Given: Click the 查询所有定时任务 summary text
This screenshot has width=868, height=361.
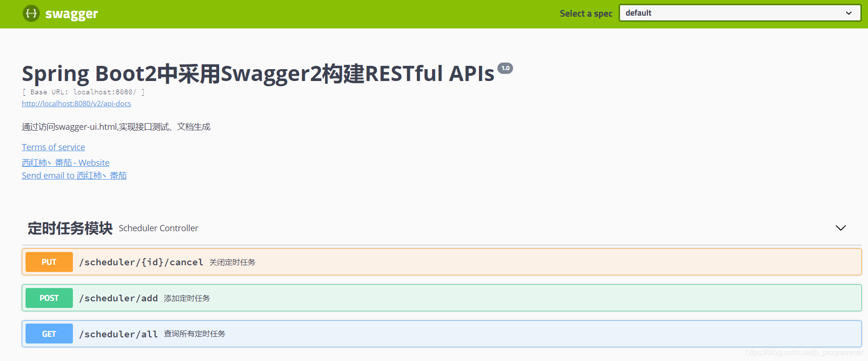Looking at the screenshot, I should tap(195, 334).
